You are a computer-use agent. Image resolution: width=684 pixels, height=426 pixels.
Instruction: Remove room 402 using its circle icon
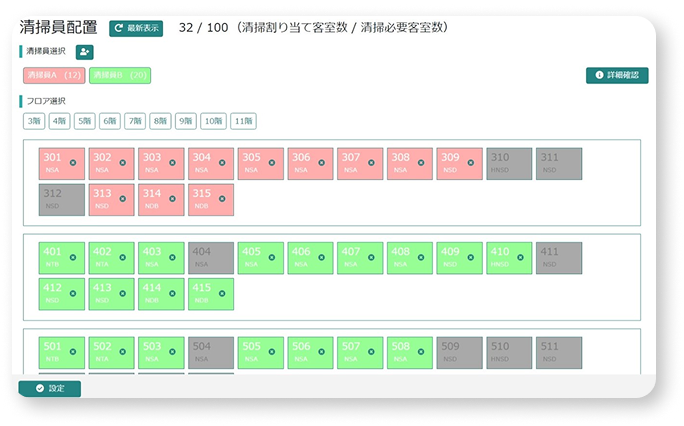(x=122, y=257)
